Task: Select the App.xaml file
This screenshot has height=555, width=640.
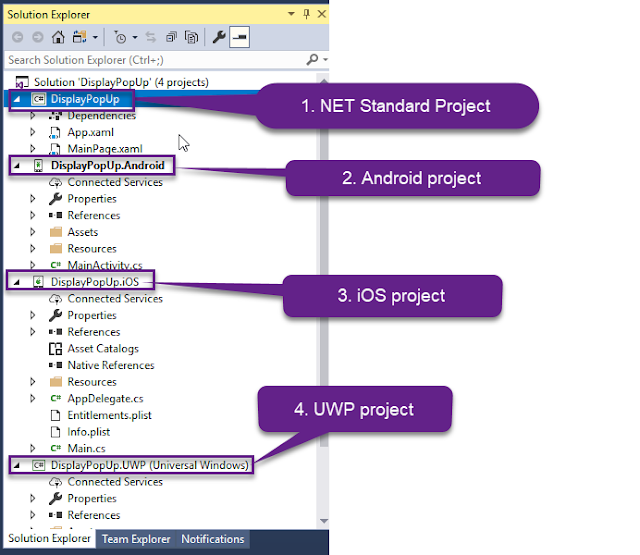Action: point(91,132)
